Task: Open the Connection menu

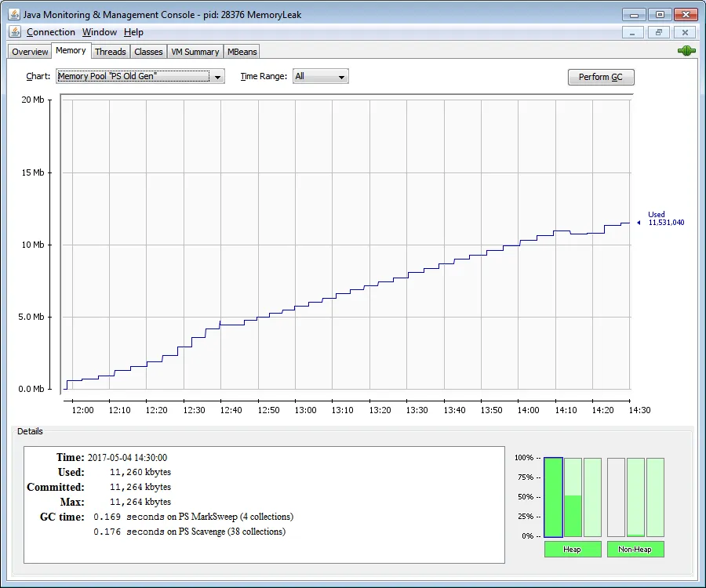Action: click(x=50, y=32)
